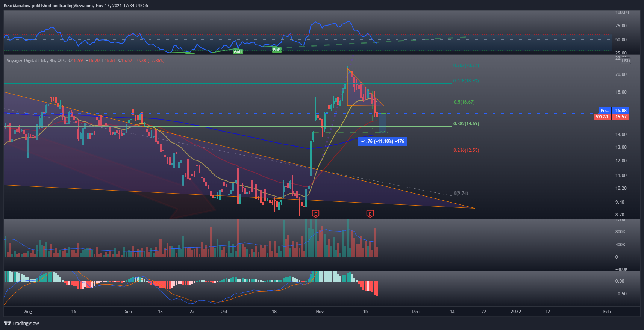Click the TradingView logo at bottom left

coord(21,323)
